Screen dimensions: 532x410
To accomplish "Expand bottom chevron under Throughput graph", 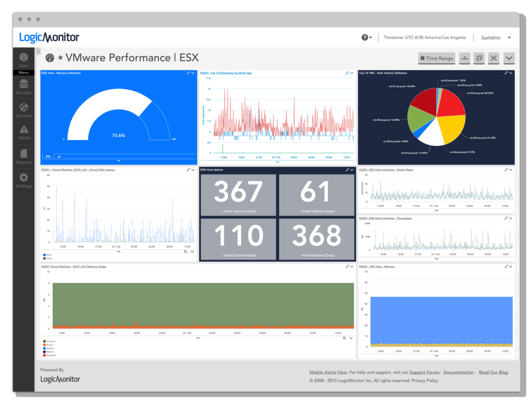I will tap(436, 259).
